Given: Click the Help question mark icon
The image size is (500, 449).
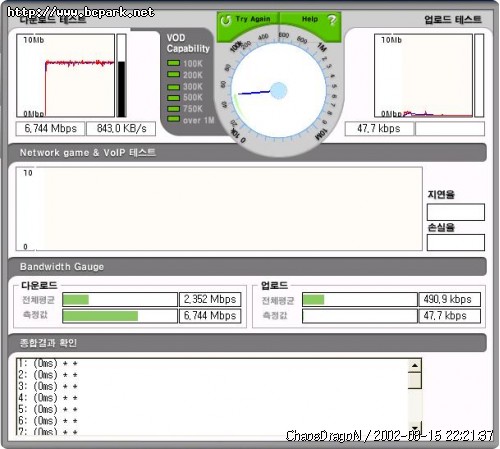Looking at the screenshot, I should coord(332,20).
